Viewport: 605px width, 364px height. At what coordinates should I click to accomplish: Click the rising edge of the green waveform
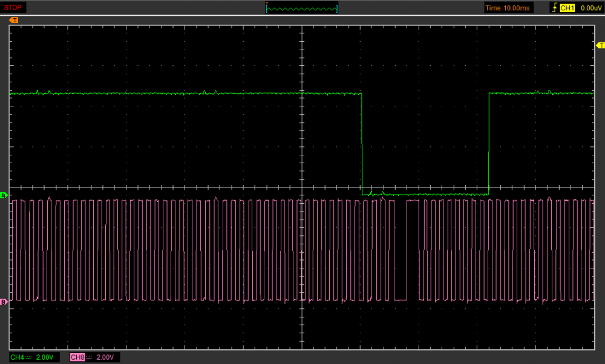click(488, 145)
